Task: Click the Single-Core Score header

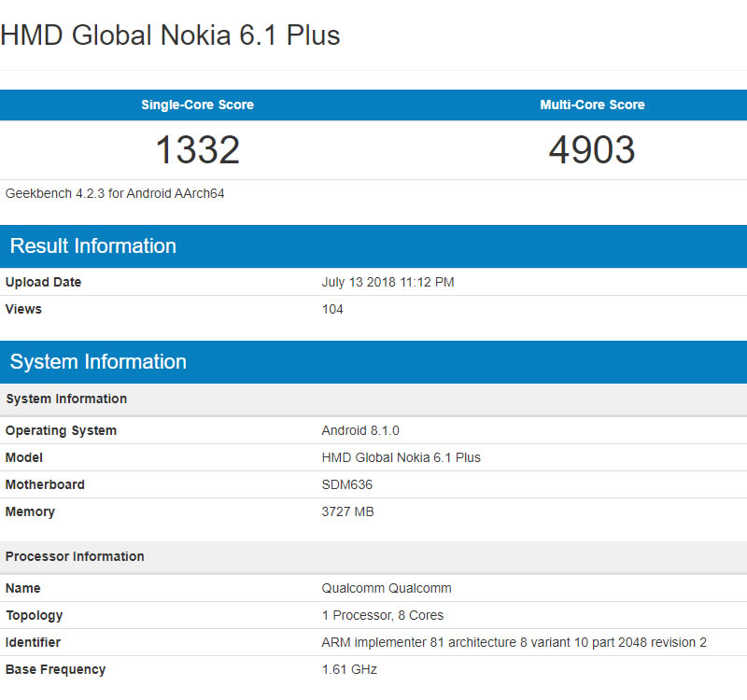Action: pos(197,105)
